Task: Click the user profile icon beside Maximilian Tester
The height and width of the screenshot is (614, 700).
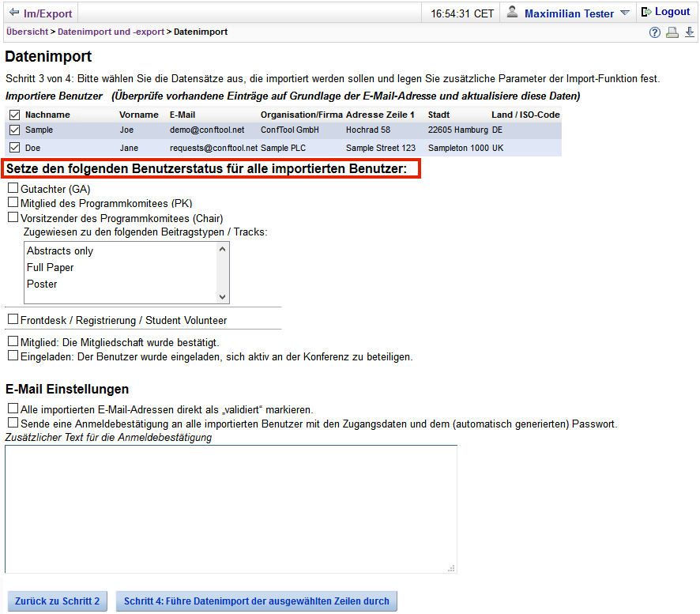Action: point(513,12)
